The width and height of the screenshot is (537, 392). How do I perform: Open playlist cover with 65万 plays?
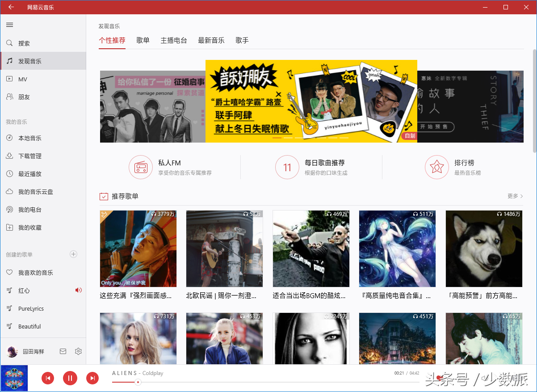coord(484,338)
